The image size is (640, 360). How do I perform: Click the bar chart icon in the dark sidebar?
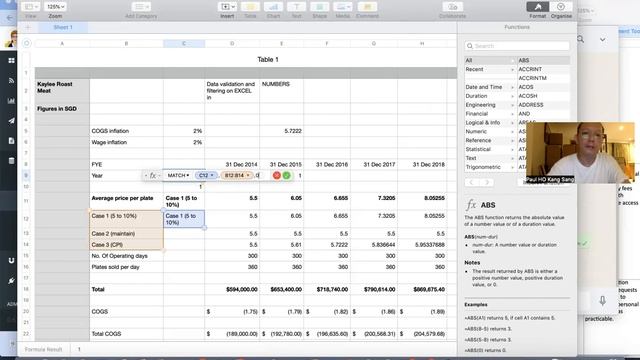point(11,100)
